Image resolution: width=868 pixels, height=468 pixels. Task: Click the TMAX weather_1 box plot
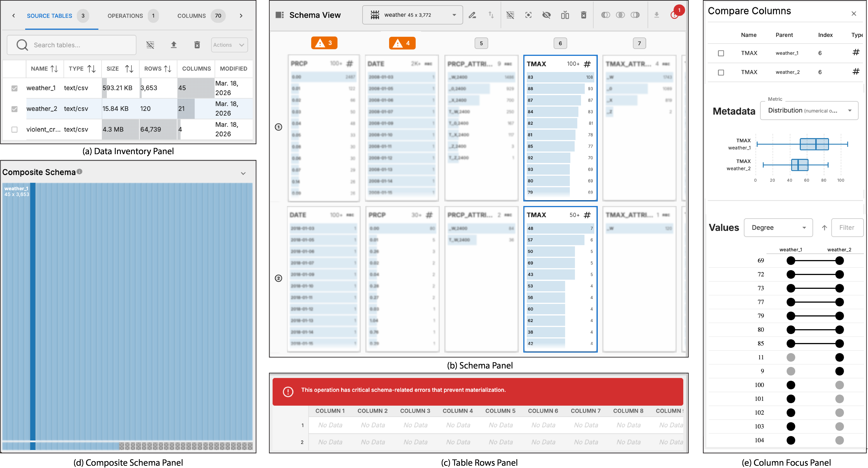[802, 144]
